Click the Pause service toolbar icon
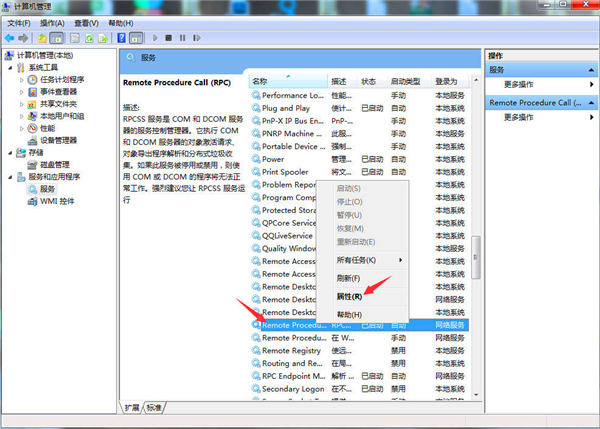 click(183, 38)
